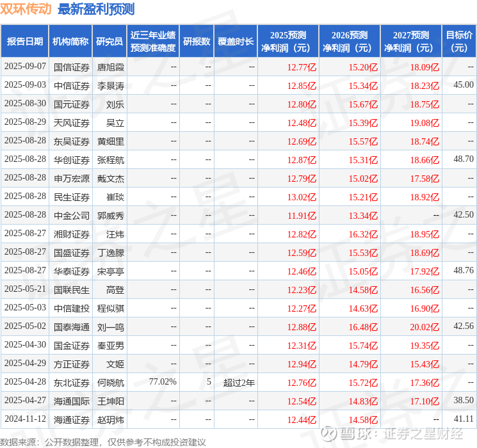
Task: Click the 目标价(元) column header
Action: pyautogui.click(x=459, y=42)
